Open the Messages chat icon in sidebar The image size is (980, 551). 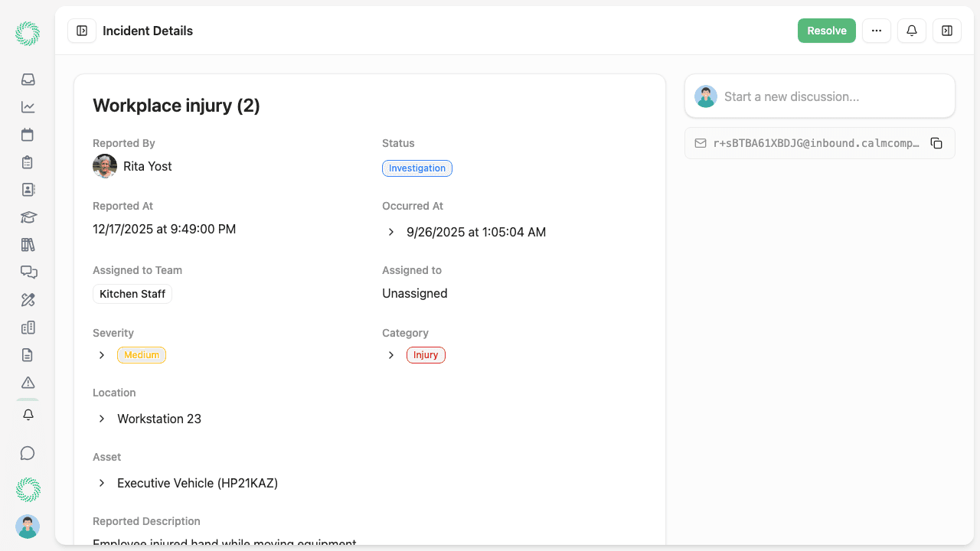tap(28, 272)
